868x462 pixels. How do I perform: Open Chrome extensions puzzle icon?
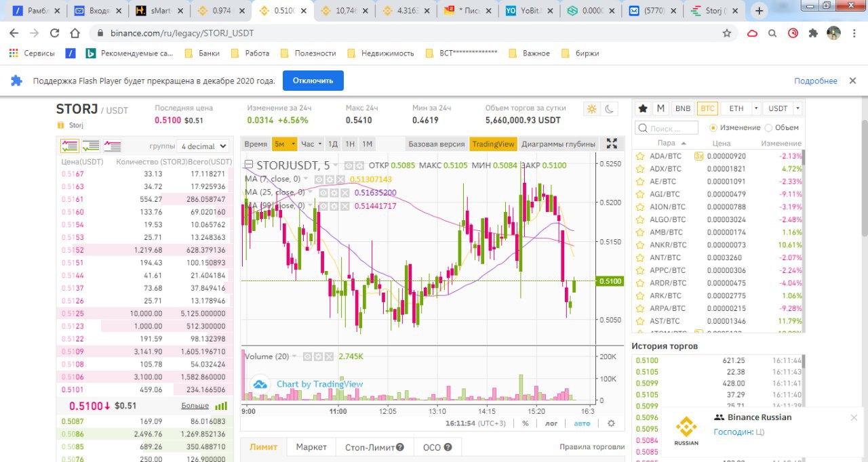coord(813,33)
